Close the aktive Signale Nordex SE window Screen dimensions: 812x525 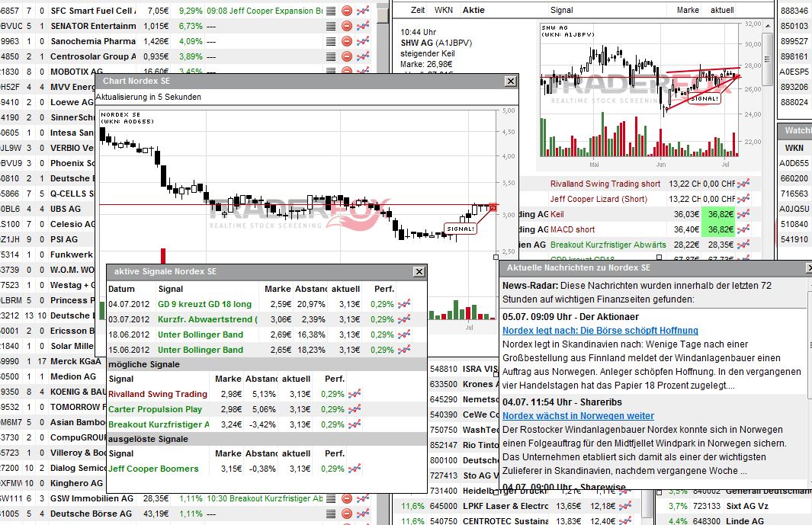pyautogui.click(x=419, y=271)
